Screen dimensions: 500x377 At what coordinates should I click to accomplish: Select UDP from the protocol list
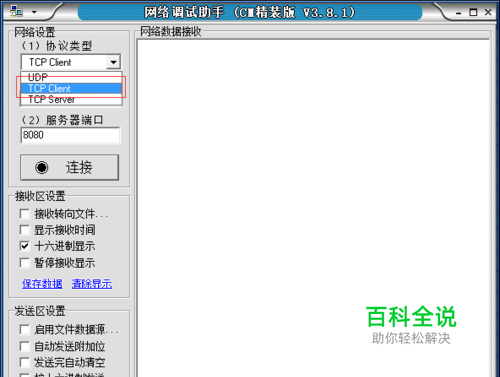pos(71,77)
